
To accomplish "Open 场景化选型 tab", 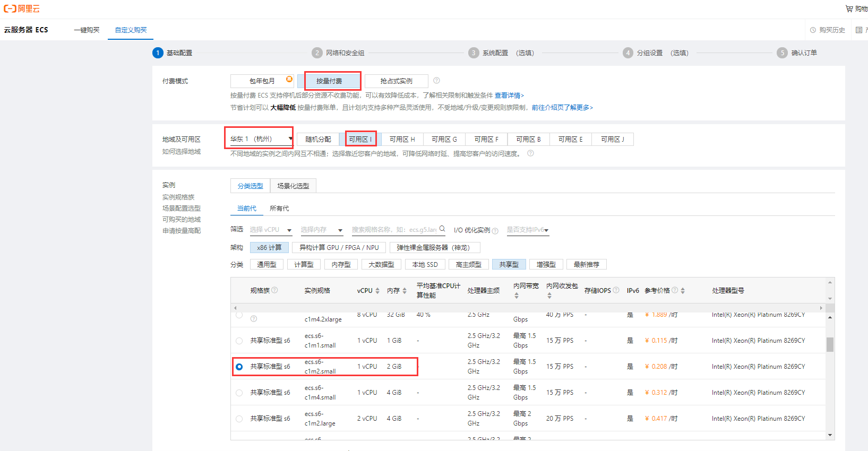I will tap(293, 186).
